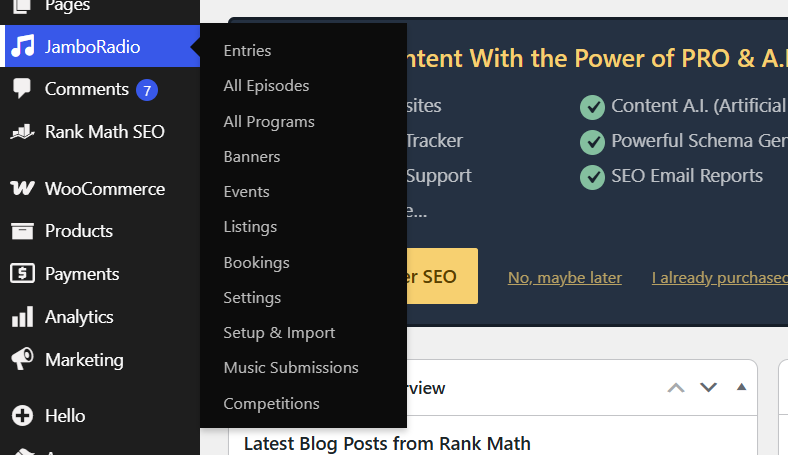The height and width of the screenshot is (455, 788).
Task: Open JamboRadio Settings submenu item
Action: pyautogui.click(x=252, y=298)
